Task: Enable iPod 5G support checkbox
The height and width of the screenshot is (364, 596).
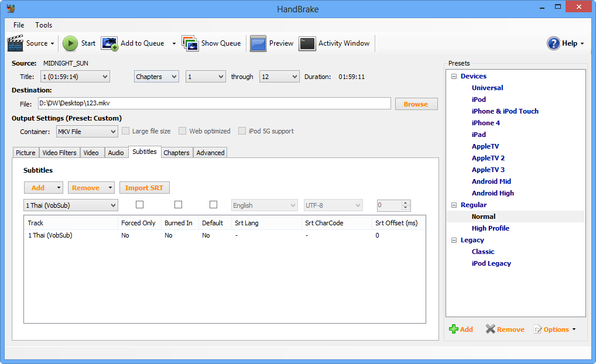Action: (242, 131)
